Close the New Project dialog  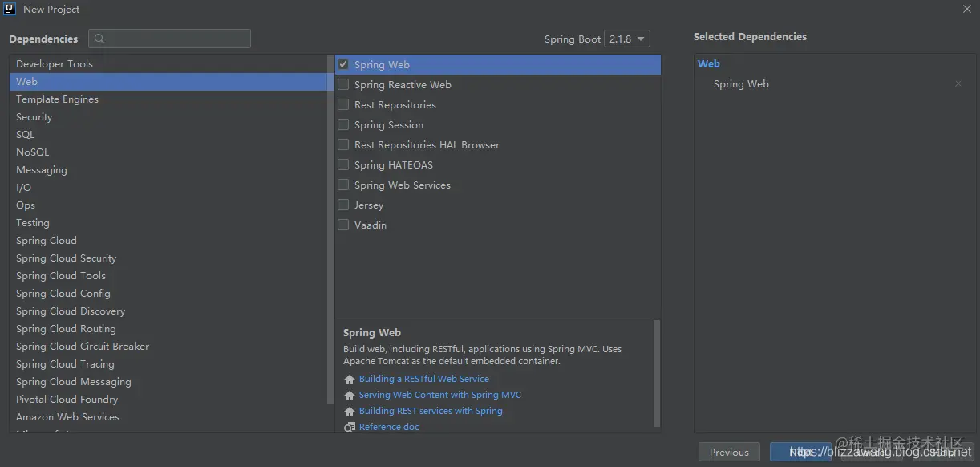pos(966,10)
